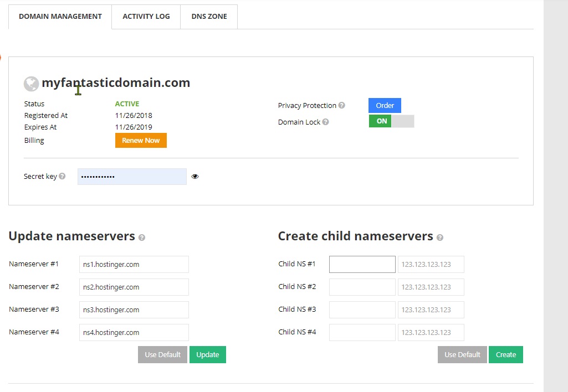Click the Child NS #1 label
This screenshot has width=568, height=392.
(296, 264)
